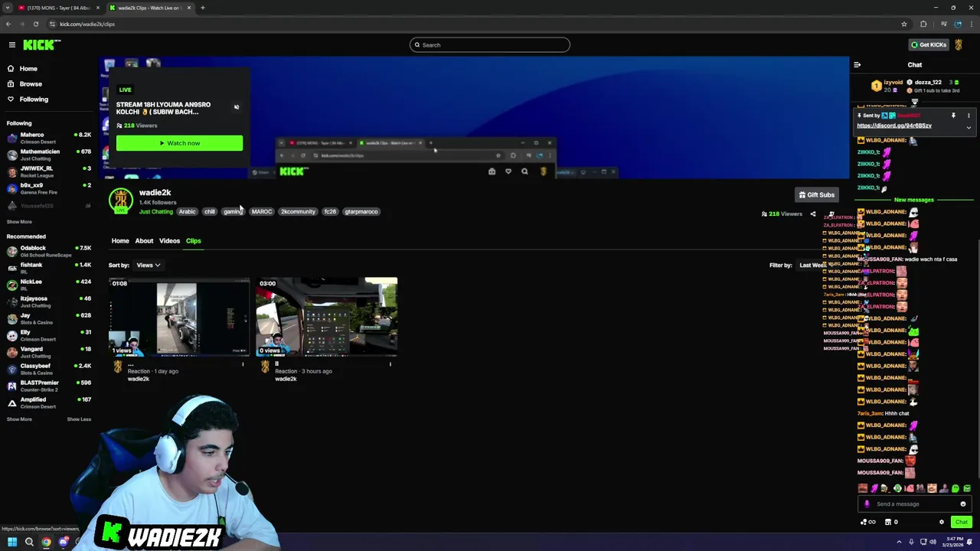Collapse the chat panel with arrow icon

857,65
